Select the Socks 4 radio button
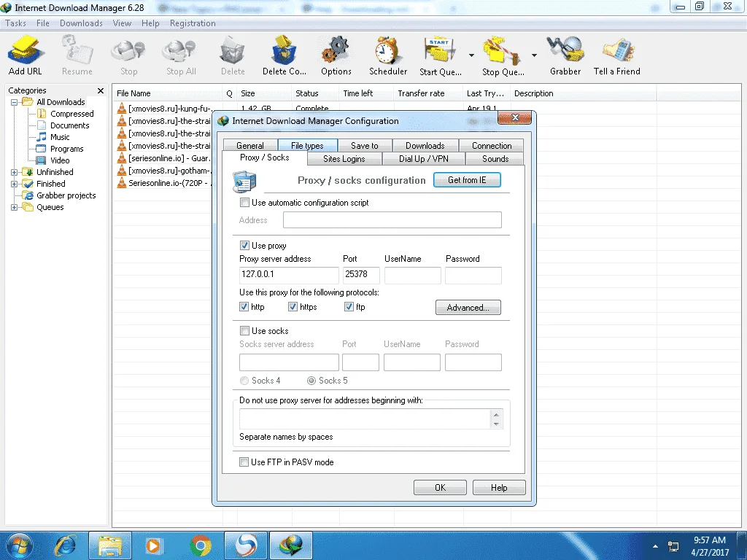Viewport: 747px width, 560px height. (x=244, y=381)
